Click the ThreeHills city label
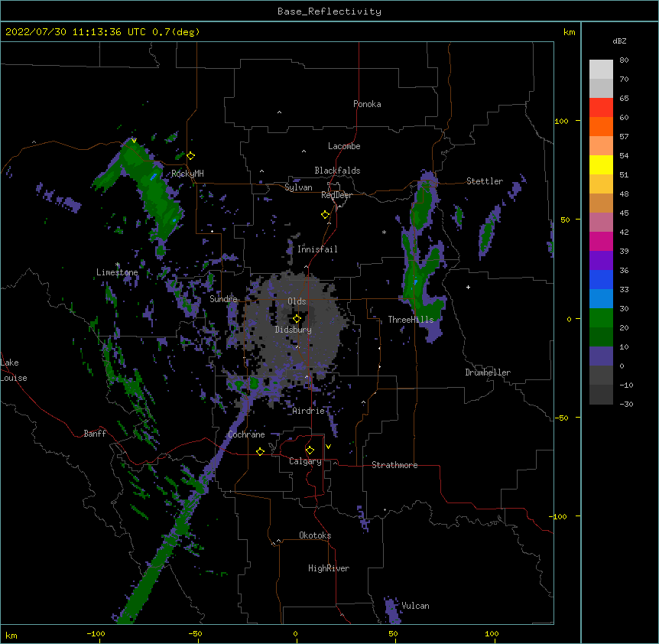The image size is (659, 644). click(411, 320)
